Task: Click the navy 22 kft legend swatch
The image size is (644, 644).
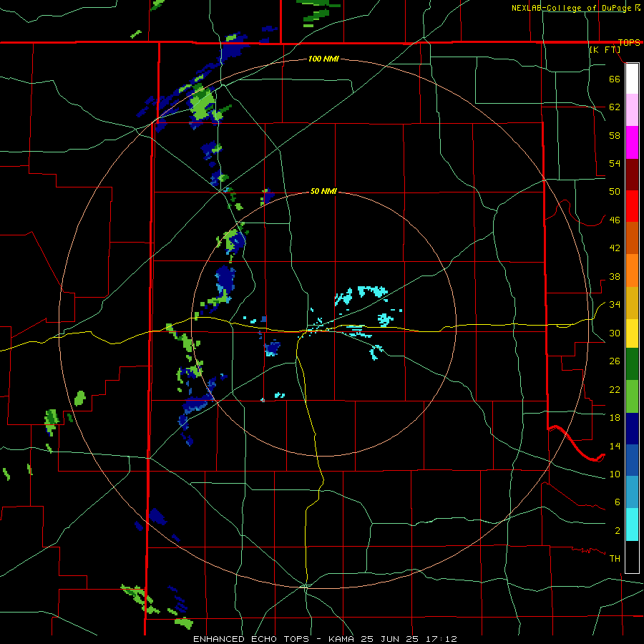Action: click(632, 429)
